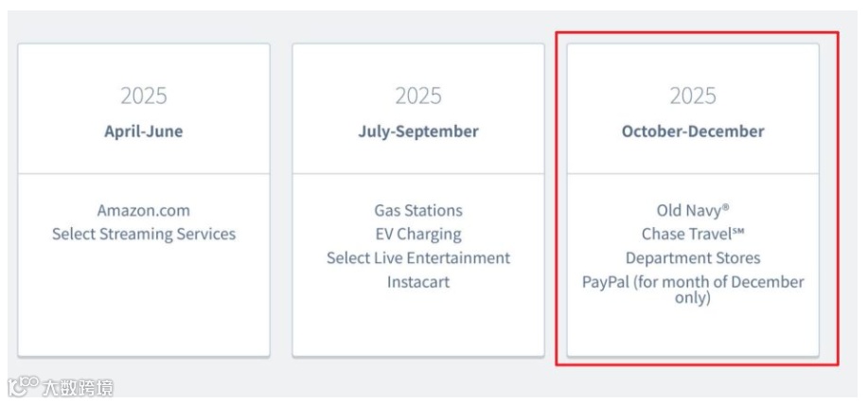This screenshot has width=868, height=404.
Task: Click the July-September quarter heading
Action: (x=417, y=132)
